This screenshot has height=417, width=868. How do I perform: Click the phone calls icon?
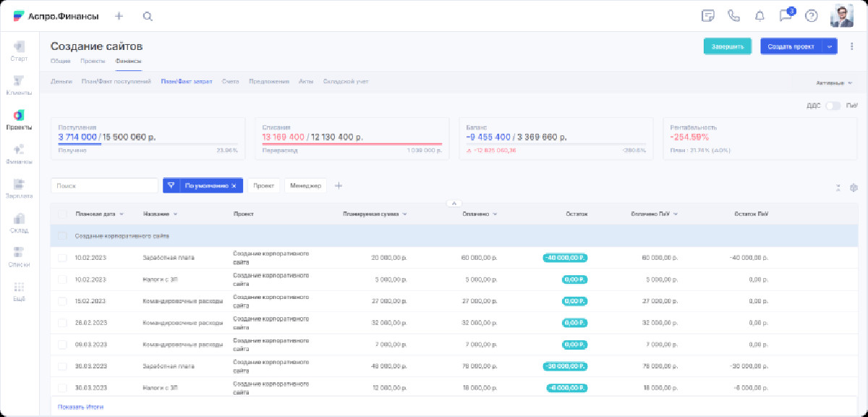click(734, 16)
